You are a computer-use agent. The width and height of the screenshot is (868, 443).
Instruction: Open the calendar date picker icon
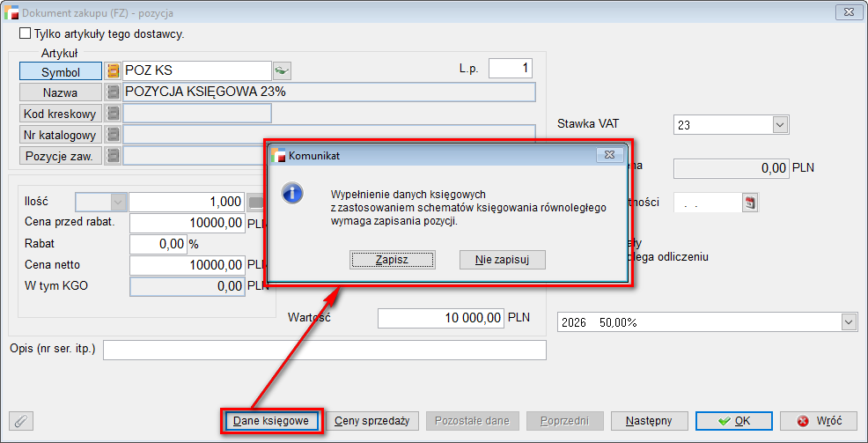[750, 203]
